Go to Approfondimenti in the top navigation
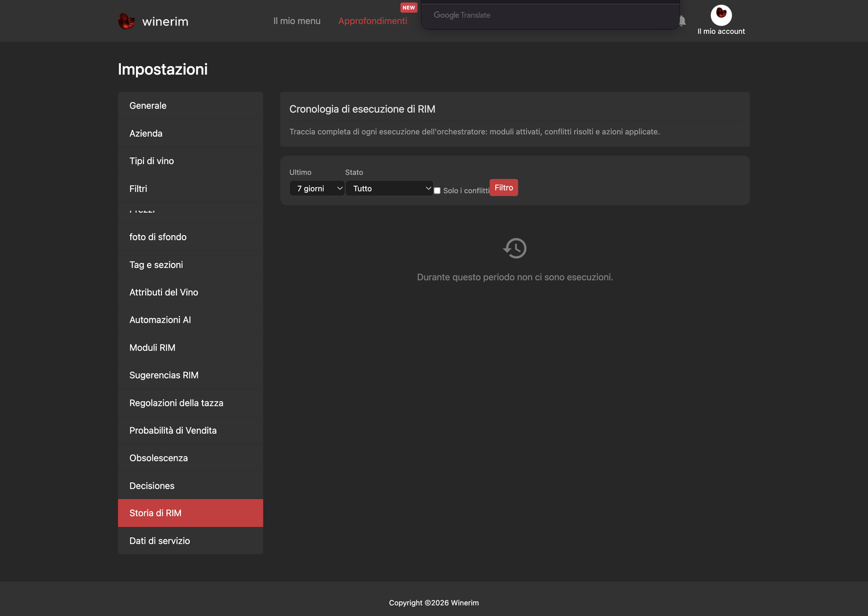 point(373,21)
